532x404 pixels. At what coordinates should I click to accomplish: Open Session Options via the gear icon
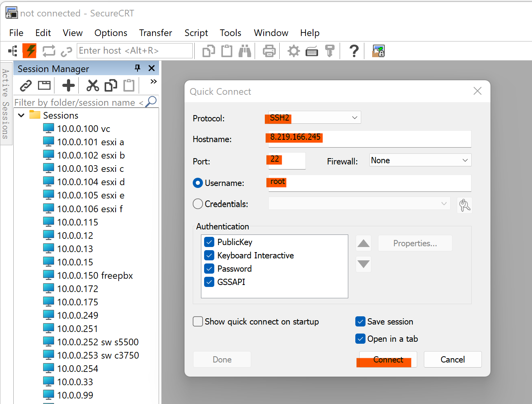(x=293, y=50)
